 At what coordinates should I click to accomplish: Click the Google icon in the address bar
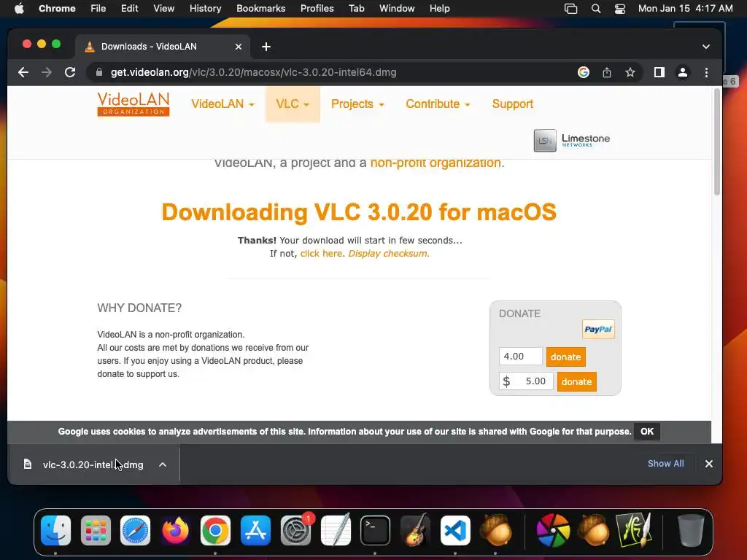point(584,72)
